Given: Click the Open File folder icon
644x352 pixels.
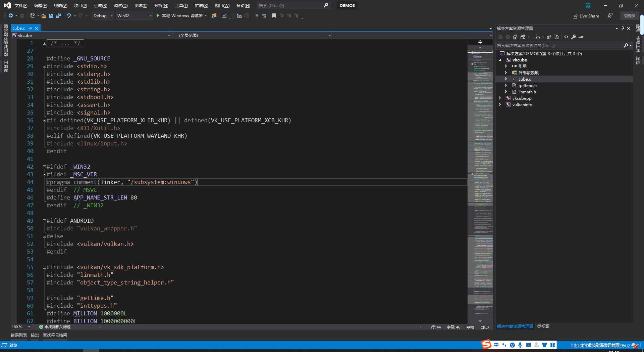Looking at the screenshot, I should pos(44,16).
